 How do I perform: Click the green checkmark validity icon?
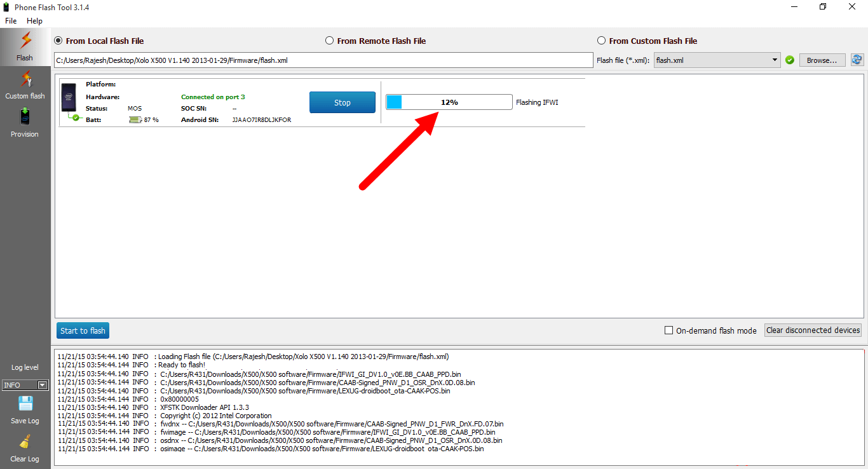(x=790, y=60)
